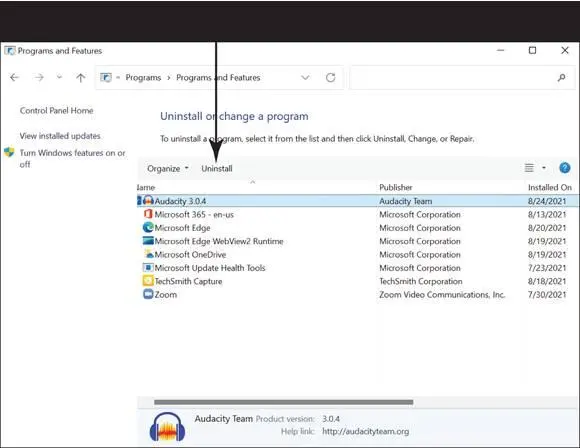The height and width of the screenshot is (448, 580).
Task: Click the Edge WebView2 Runtime icon
Action: coord(148,240)
